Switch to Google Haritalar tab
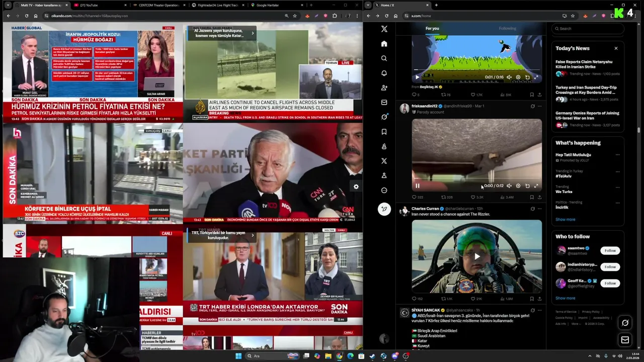This screenshot has width=644, height=362. [277, 5]
